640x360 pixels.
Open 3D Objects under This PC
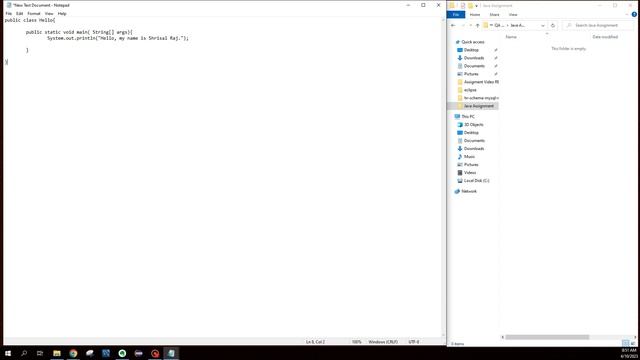(x=473, y=124)
